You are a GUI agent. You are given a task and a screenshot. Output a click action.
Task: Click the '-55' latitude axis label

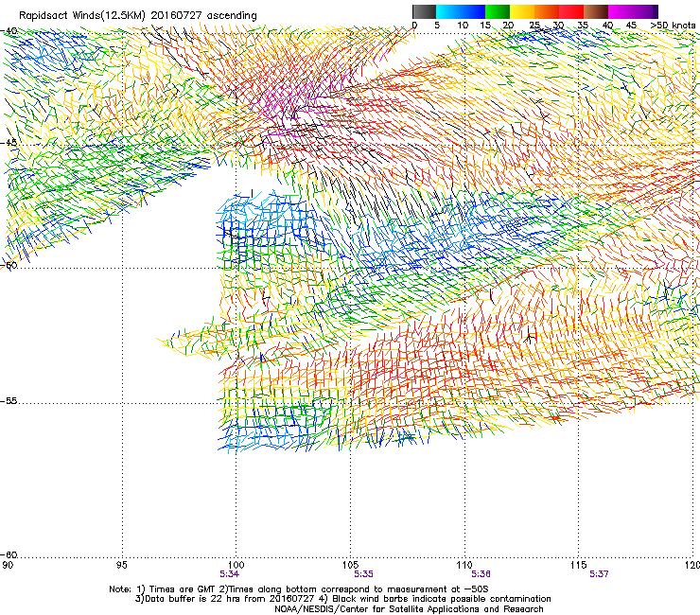[9, 400]
